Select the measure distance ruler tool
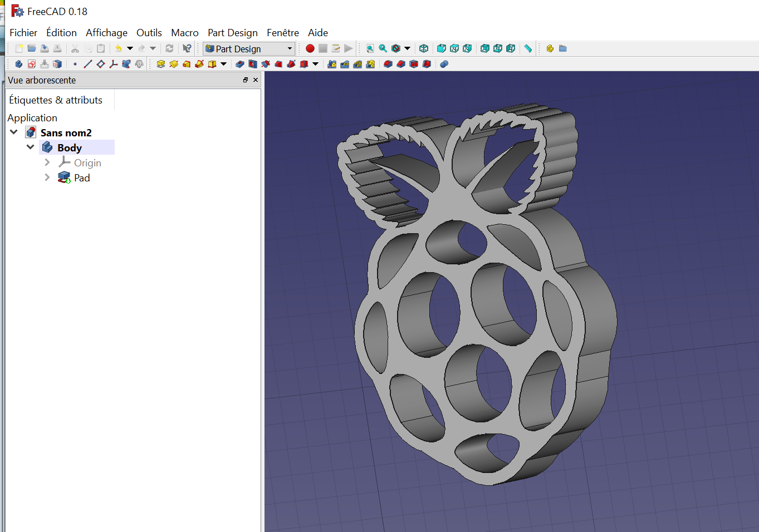 [x=528, y=48]
